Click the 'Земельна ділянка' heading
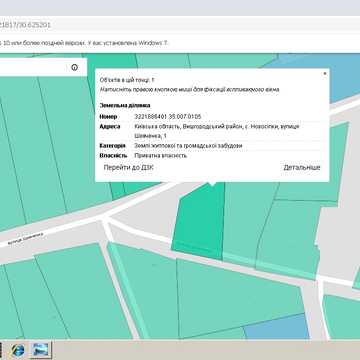The height and width of the screenshot is (360, 360). point(125,105)
